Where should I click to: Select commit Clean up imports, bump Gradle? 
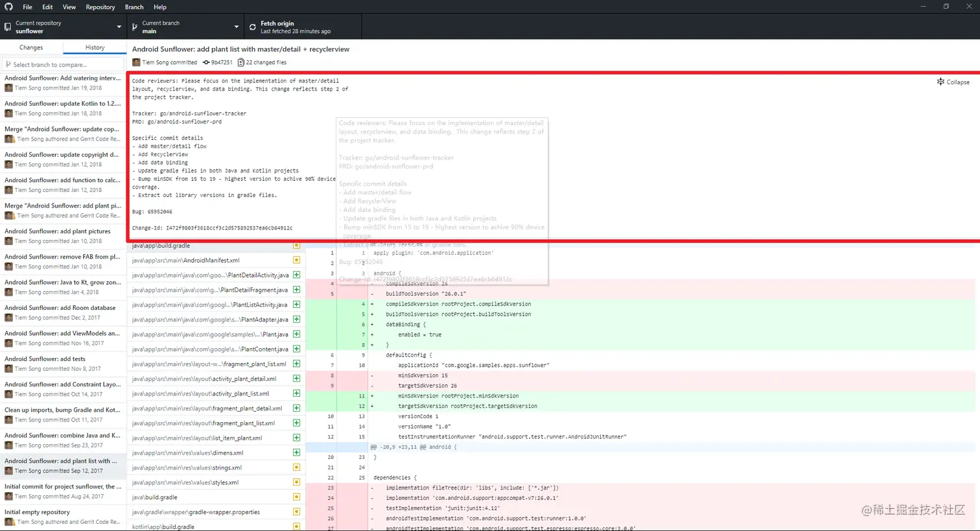click(63, 414)
